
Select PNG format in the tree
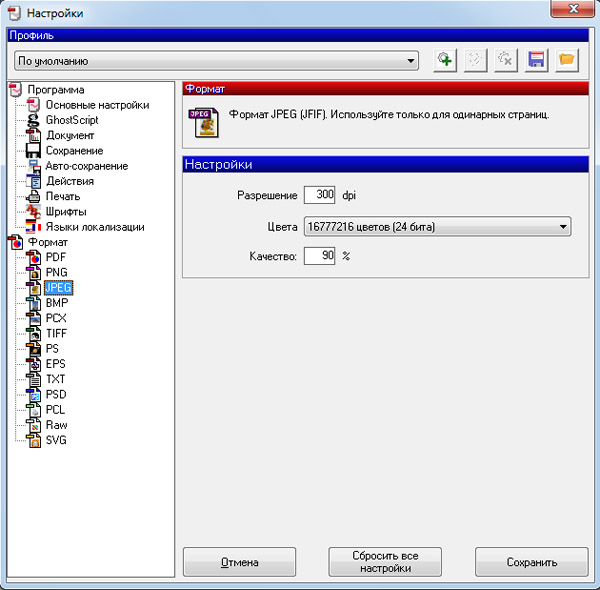(56, 272)
